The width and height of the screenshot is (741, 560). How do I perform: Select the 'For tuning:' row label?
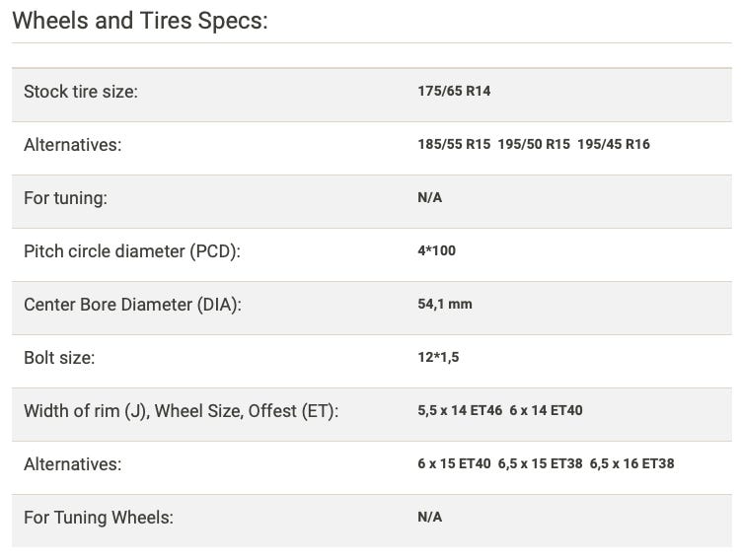click(x=65, y=198)
